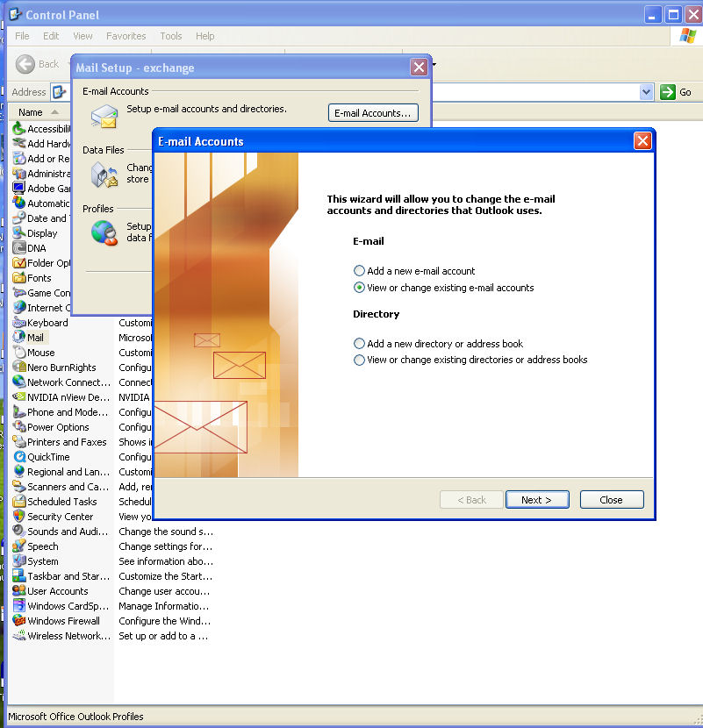Click Next in E-mail Accounts wizard
Image resolution: width=703 pixels, height=728 pixels.
(537, 500)
